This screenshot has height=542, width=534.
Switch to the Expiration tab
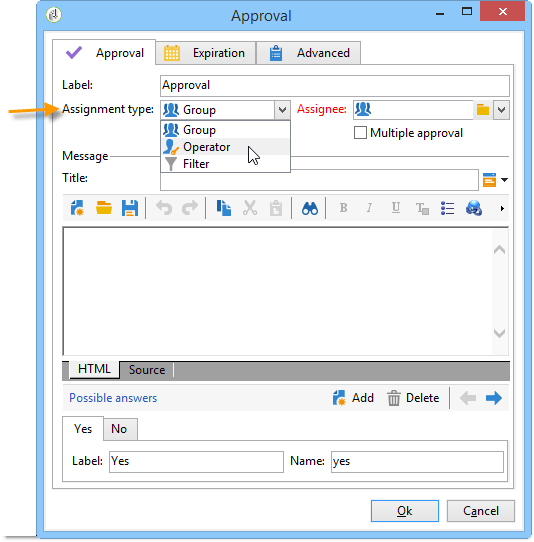pos(205,53)
